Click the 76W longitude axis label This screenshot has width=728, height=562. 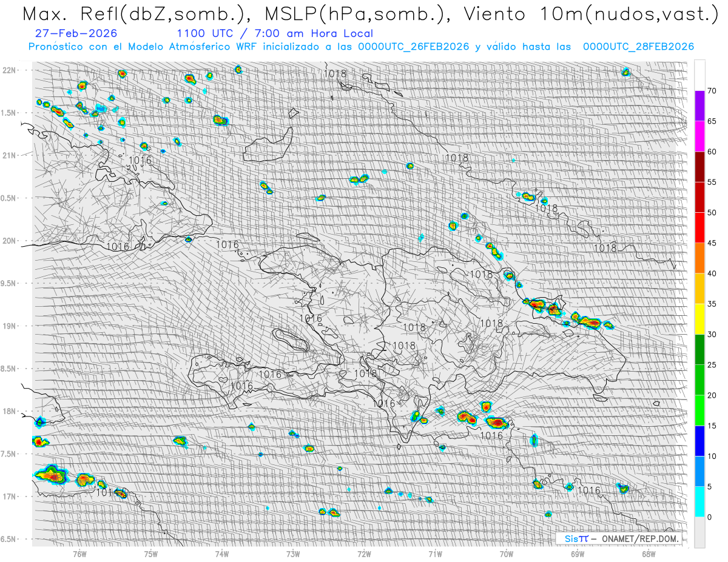79,554
